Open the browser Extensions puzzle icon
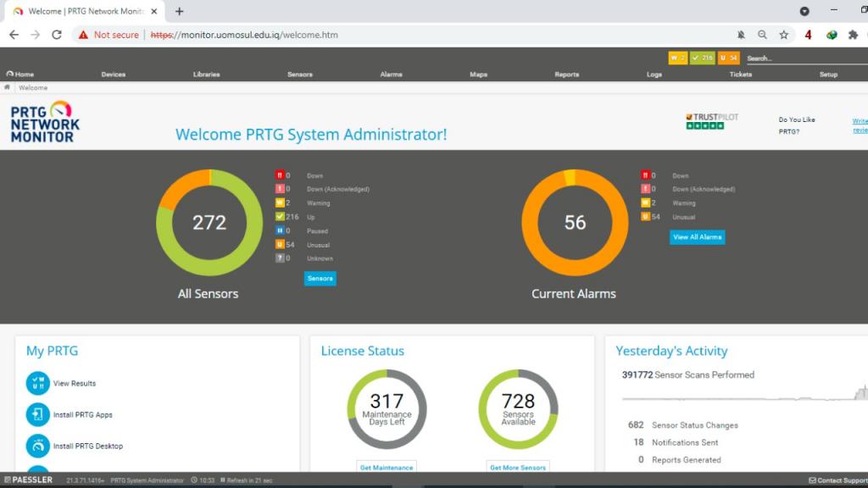868x488 pixels. (x=853, y=35)
